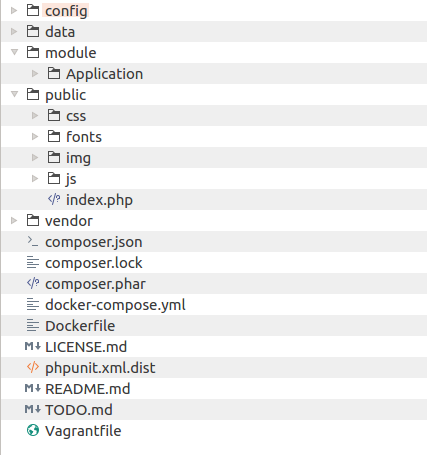Image resolution: width=427 pixels, height=455 pixels.
Task: Expand the js folder arrow
Action: (35, 178)
